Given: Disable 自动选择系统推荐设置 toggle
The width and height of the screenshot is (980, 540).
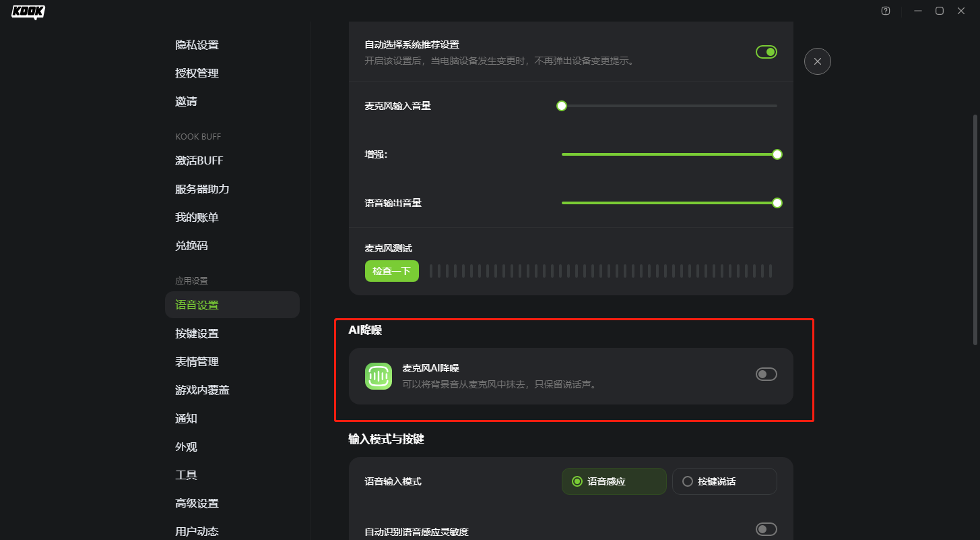Looking at the screenshot, I should (x=766, y=52).
